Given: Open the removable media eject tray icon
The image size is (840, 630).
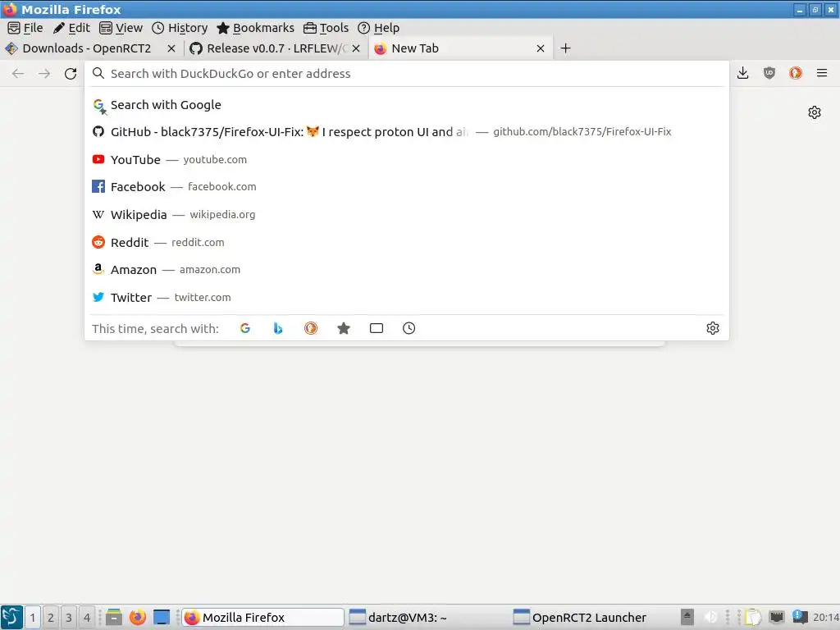Looking at the screenshot, I should tap(687, 617).
